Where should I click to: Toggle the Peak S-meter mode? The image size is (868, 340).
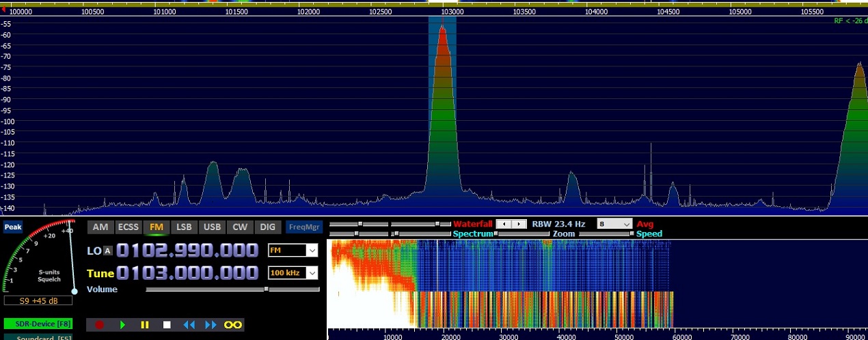[13, 227]
